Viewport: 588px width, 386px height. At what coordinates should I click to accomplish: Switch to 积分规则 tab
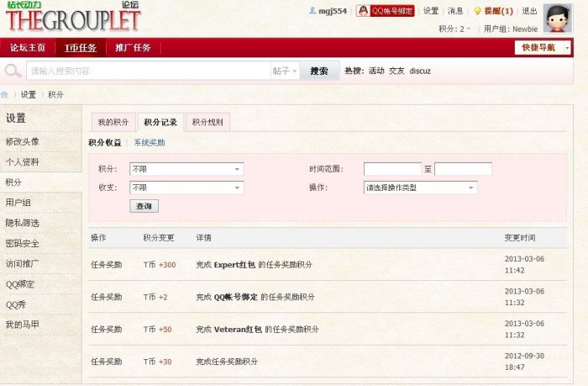point(207,123)
